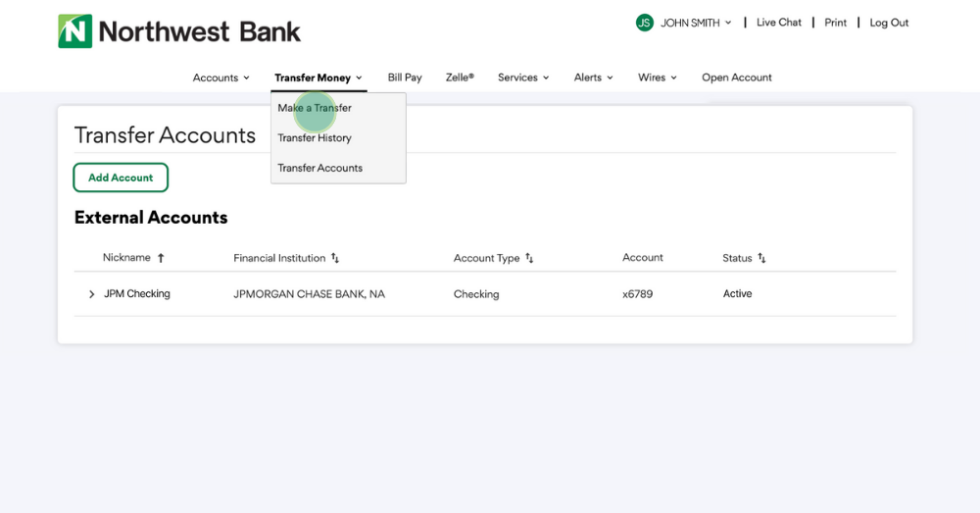Click the JS user avatar icon
Screen dimensions: 980x513
tap(644, 23)
